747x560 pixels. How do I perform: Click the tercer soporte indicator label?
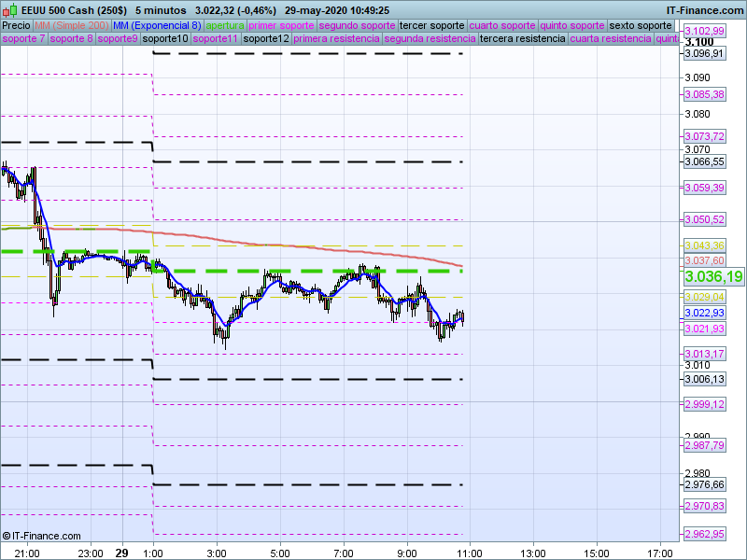coord(431,25)
